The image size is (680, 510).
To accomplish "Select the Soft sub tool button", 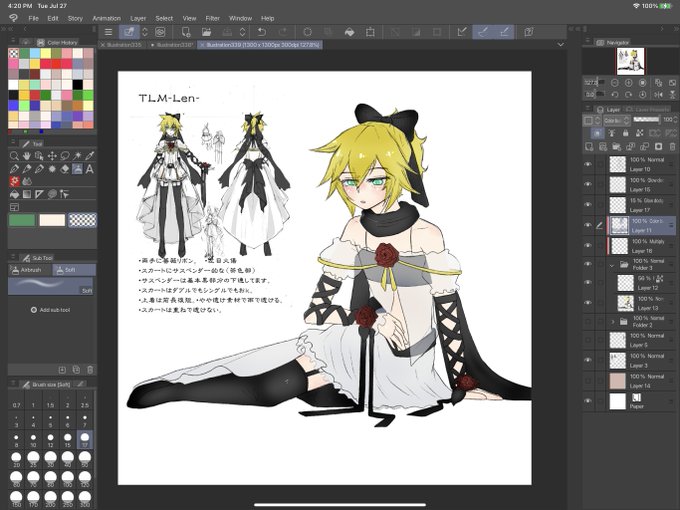I will point(74,270).
